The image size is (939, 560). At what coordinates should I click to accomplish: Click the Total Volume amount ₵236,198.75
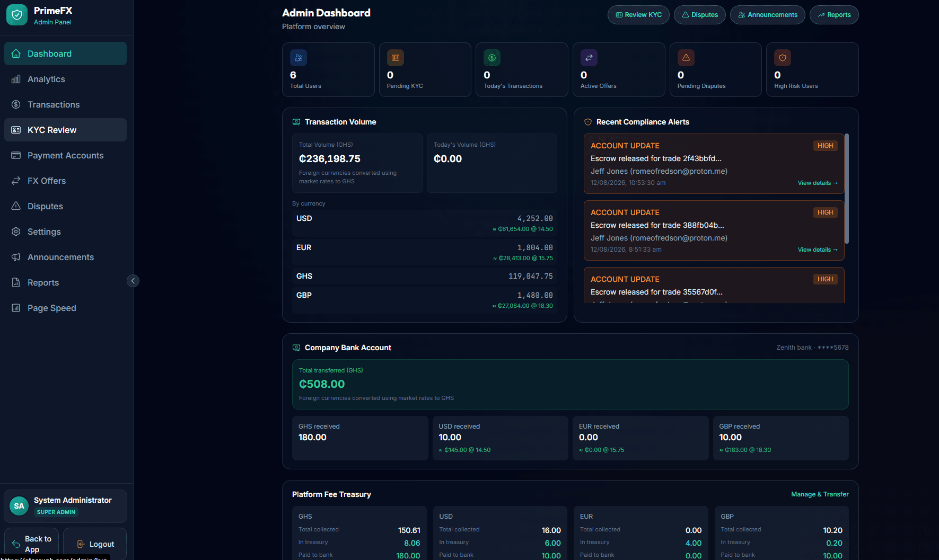[x=330, y=159]
